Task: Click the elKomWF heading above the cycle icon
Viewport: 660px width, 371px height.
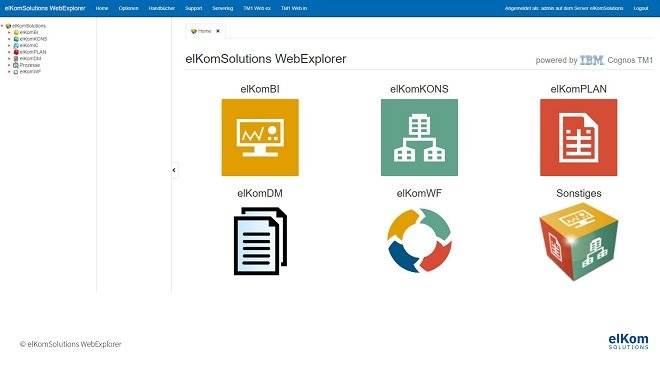Action: pos(419,194)
